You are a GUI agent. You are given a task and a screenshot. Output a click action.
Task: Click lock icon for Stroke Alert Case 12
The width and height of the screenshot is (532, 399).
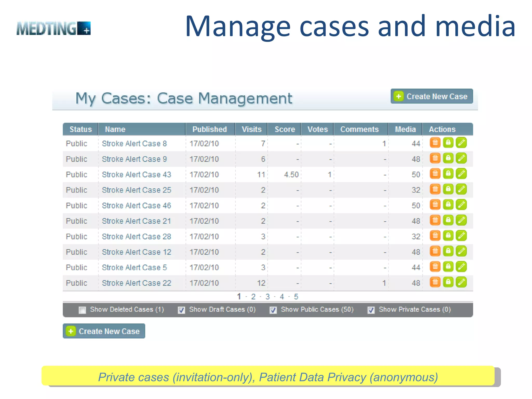coord(448,251)
